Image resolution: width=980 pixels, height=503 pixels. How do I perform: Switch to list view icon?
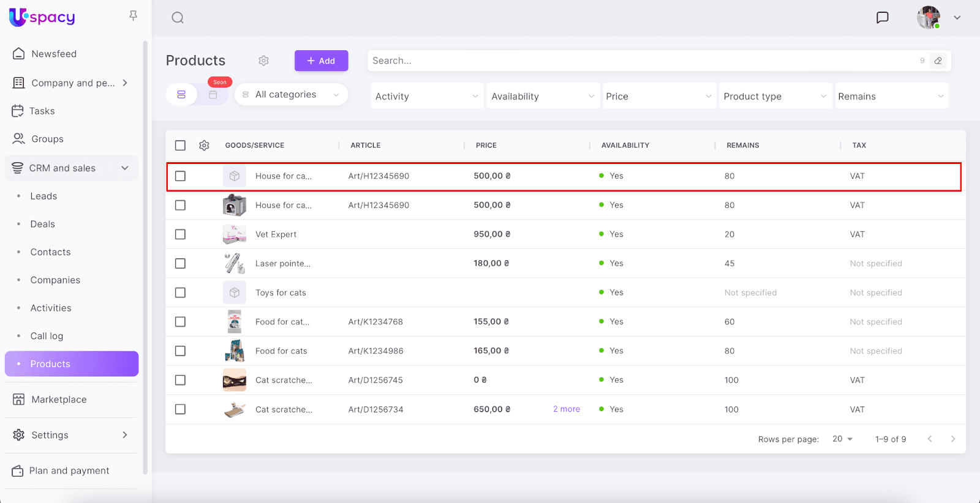(181, 95)
